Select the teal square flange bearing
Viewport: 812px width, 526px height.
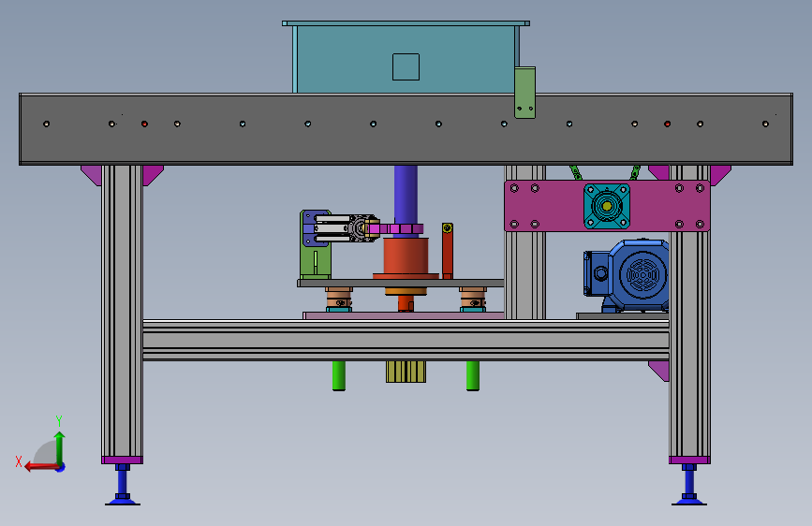(607, 206)
